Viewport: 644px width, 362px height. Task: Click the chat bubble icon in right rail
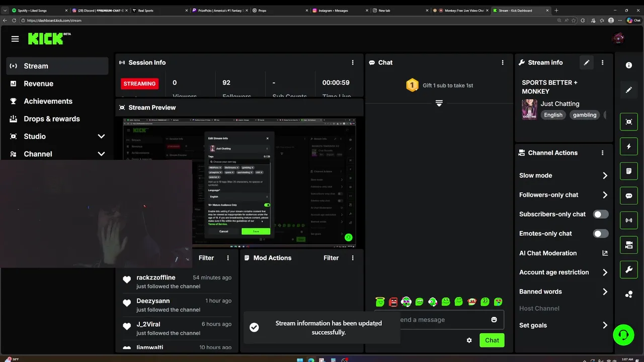pos(629,196)
